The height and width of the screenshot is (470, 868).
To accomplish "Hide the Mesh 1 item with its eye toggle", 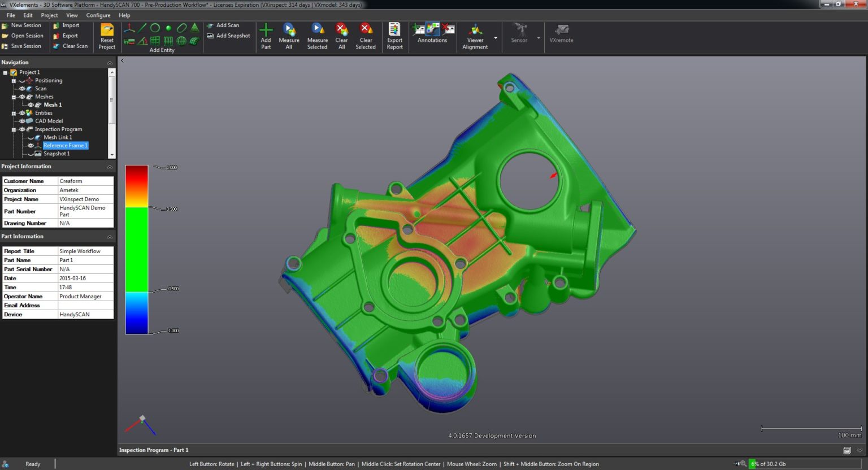I will 31,105.
